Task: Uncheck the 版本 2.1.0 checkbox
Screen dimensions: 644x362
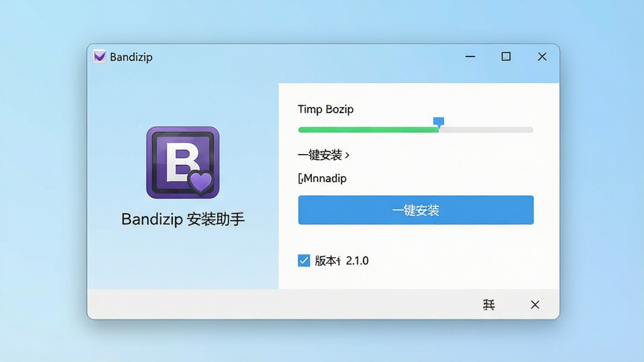Action: 304,261
